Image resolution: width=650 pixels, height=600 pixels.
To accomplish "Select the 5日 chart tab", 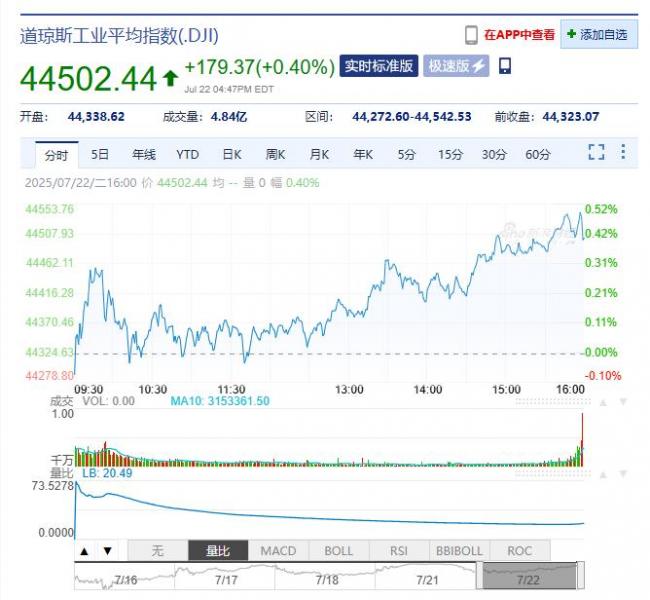I will pos(100,155).
